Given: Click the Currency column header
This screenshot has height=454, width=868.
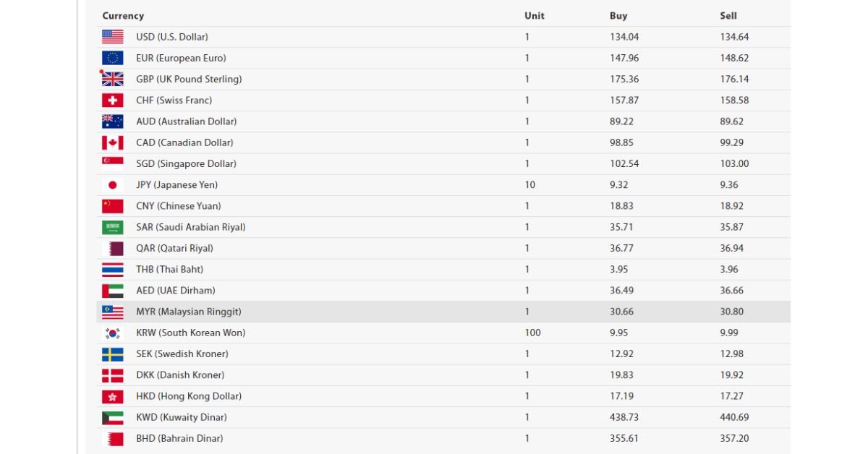Looking at the screenshot, I should (123, 16).
